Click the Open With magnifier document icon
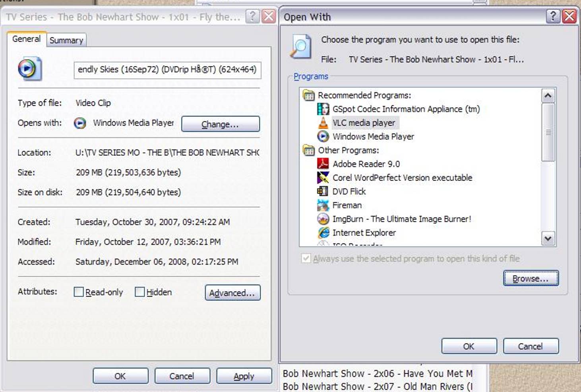This screenshot has height=392, width=581. [x=301, y=47]
